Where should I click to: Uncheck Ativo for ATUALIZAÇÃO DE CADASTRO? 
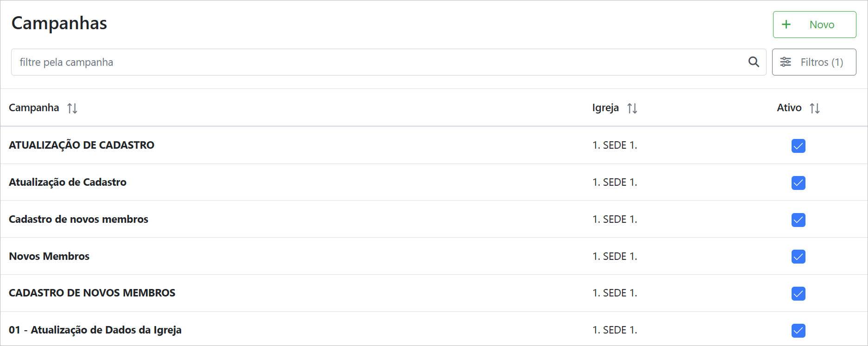click(798, 146)
